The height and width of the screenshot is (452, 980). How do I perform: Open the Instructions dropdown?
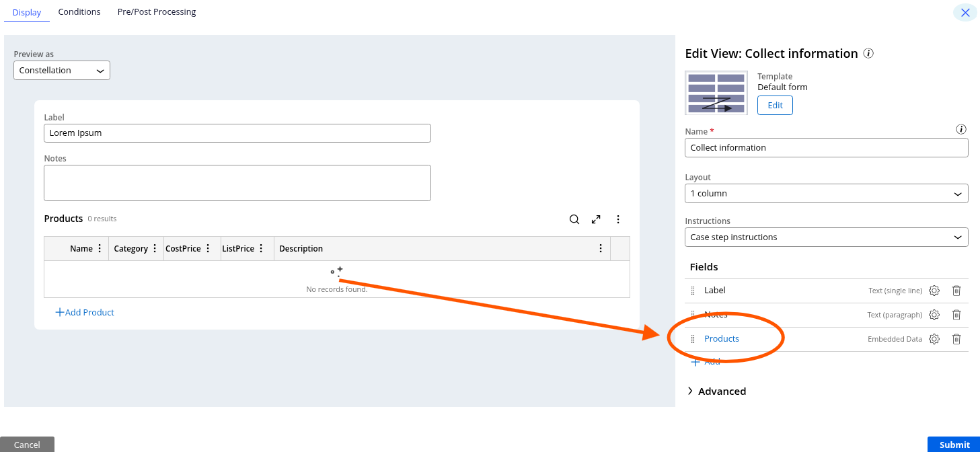pos(826,237)
